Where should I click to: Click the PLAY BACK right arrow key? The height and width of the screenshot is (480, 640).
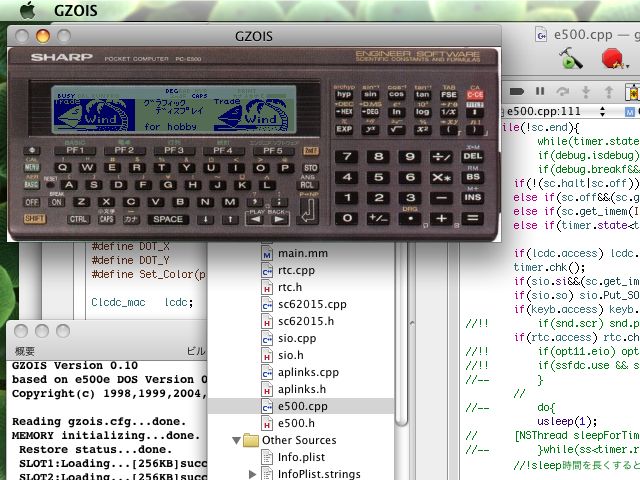coord(279,220)
